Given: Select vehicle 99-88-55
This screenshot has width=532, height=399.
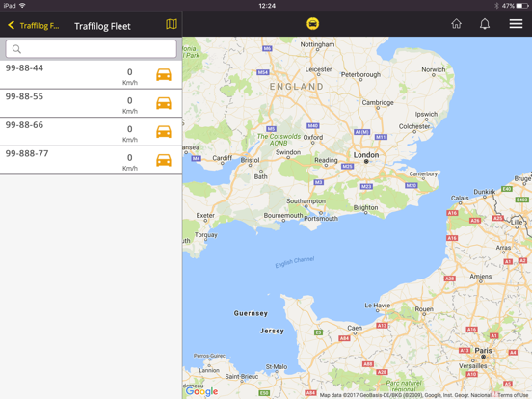Looking at the screenshot, I should 91,103.
